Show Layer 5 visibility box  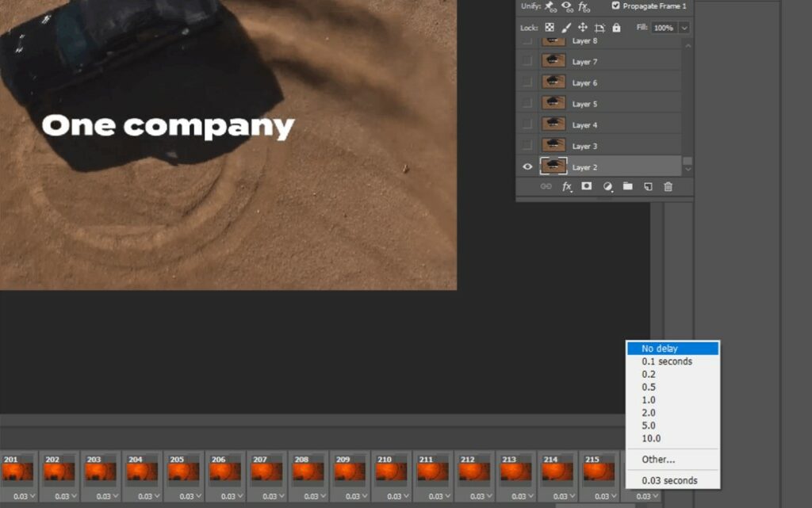(527, 104)
